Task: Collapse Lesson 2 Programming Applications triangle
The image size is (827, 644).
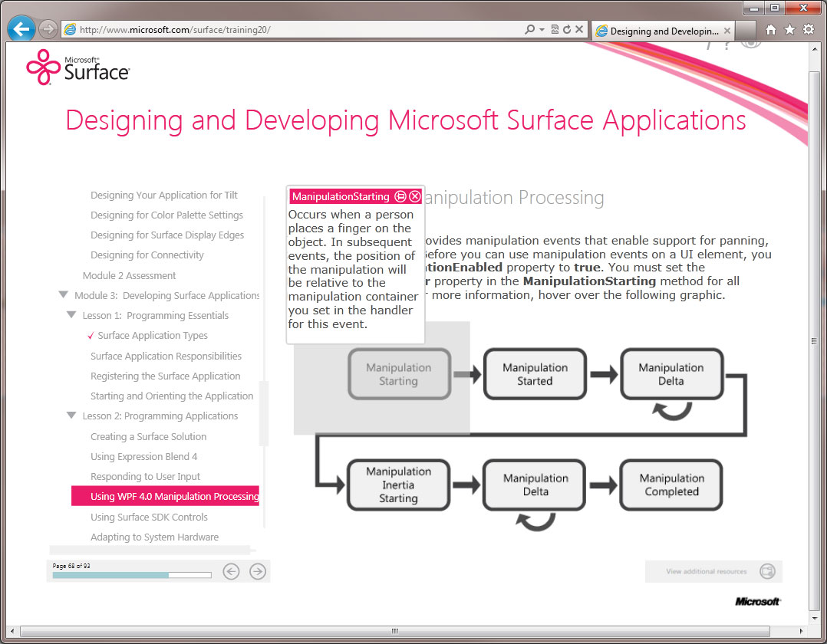Action: [x=71, y=416]
